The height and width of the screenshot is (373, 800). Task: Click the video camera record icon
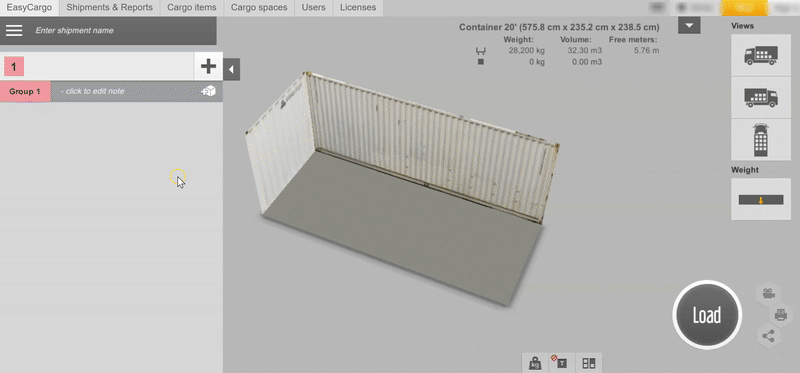[x=768, y=294]
